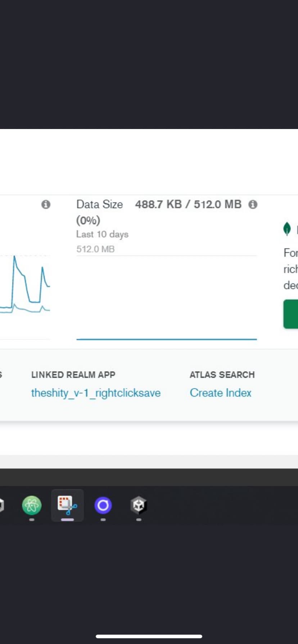Open the theshity_v-1_rightclicksave Realm app link
Image resolution: width=298 pixels, height=644 pixels.
tap(96, 393)
